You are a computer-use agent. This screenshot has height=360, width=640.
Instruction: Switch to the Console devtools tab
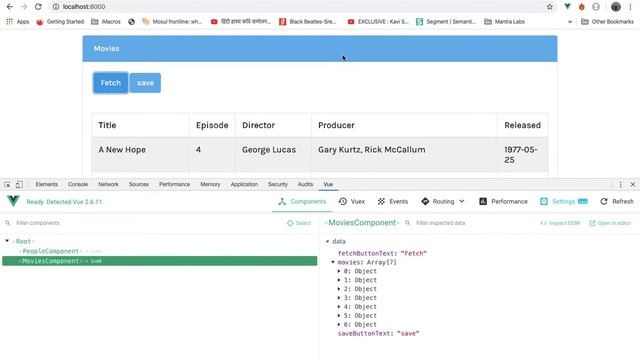tap(78, 184)
